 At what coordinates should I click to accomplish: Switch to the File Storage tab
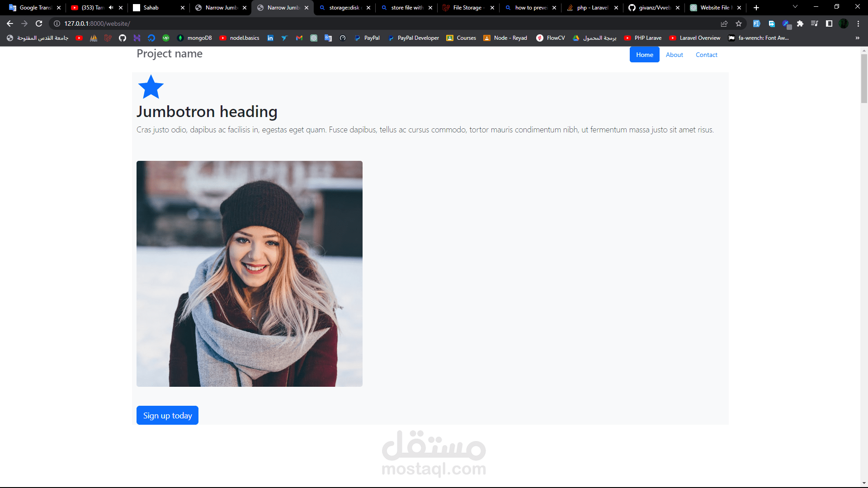coord(467,8)
